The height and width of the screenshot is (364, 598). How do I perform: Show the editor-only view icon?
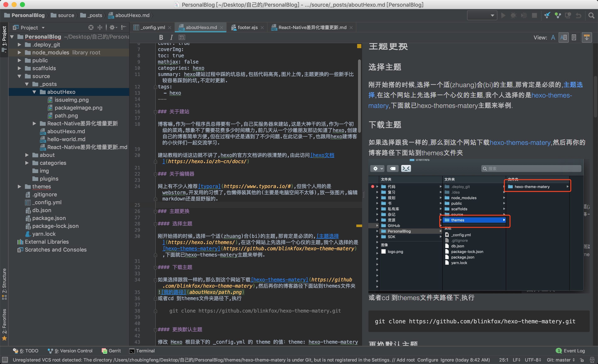553,38
